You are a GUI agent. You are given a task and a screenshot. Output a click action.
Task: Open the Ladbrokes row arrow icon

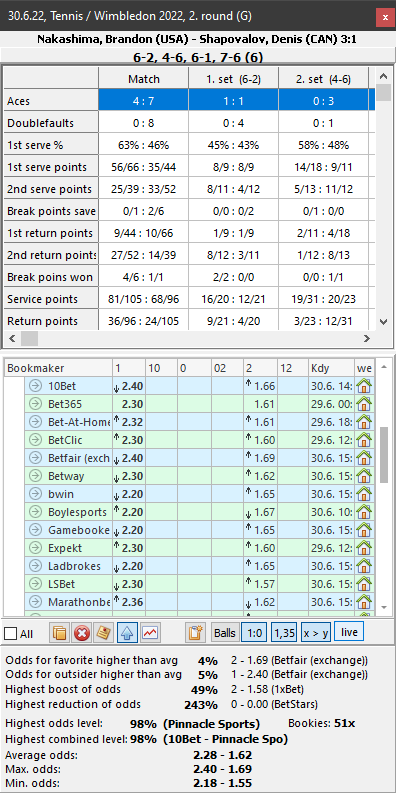coord(35,566)
